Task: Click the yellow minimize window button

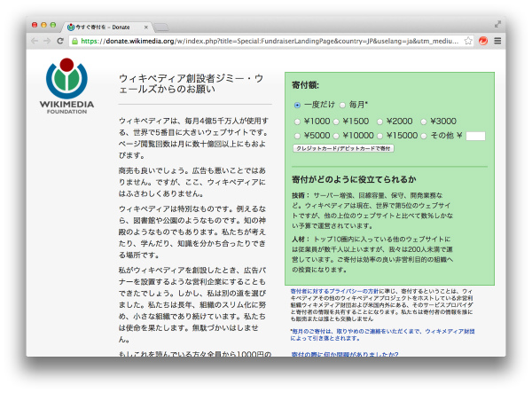Action: (x=43, y=25)
